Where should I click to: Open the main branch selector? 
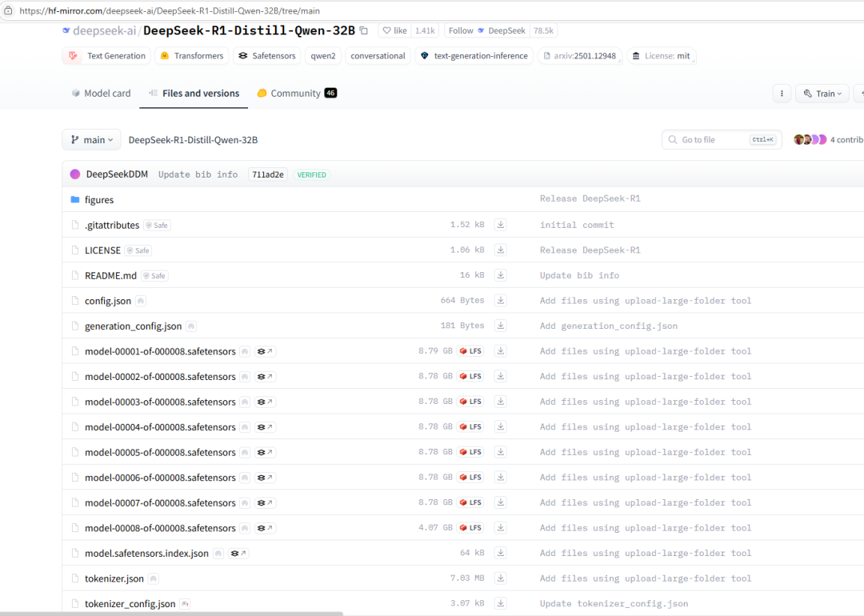click(x=91, y=140)
